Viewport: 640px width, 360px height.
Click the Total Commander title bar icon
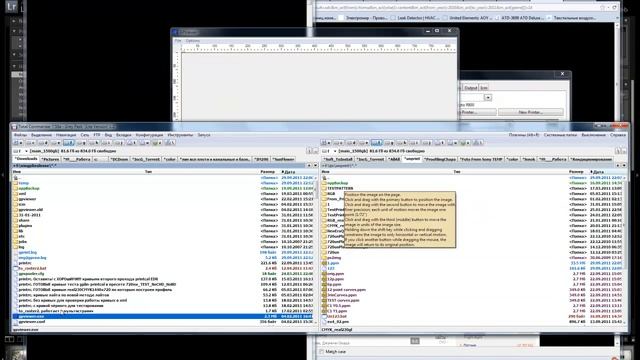click(14, 127)
